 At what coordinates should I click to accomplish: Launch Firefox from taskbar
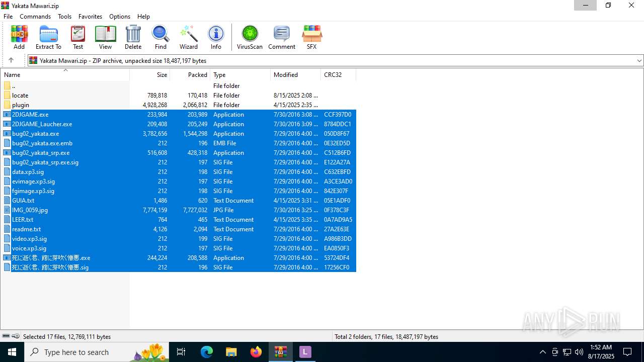click(256, 352)
